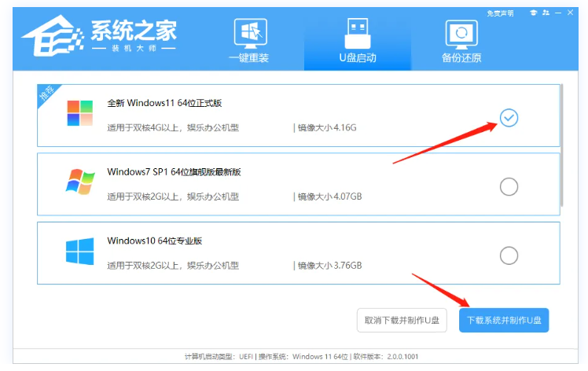Open the user contact icon
The width and height of the screenshot is (588, 371).
(x=546, y=13)
